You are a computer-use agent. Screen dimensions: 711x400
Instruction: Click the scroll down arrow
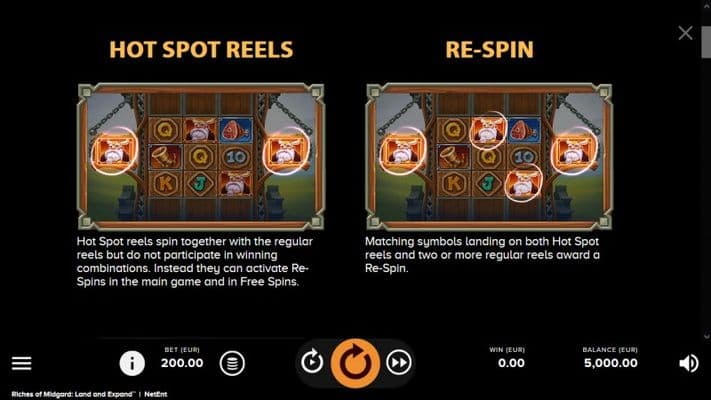[x=706, y=335]
